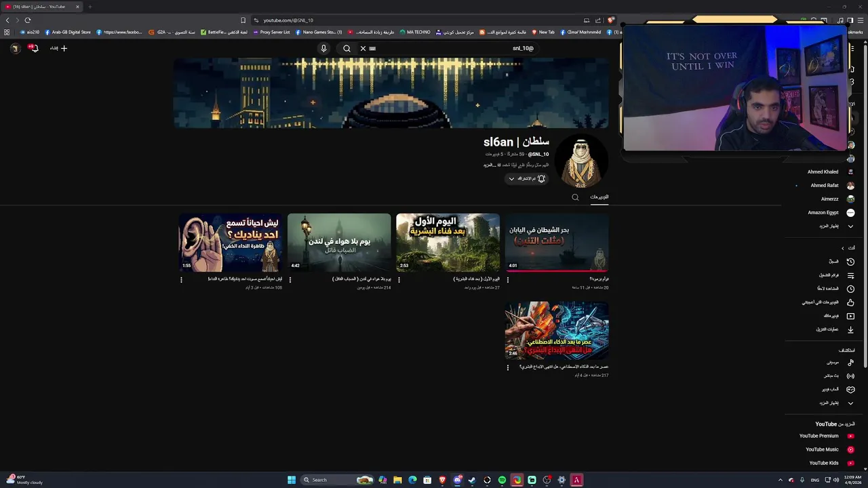Click the channel search magnifier icon
Viewport: 868px width, 488px height.
575,197
